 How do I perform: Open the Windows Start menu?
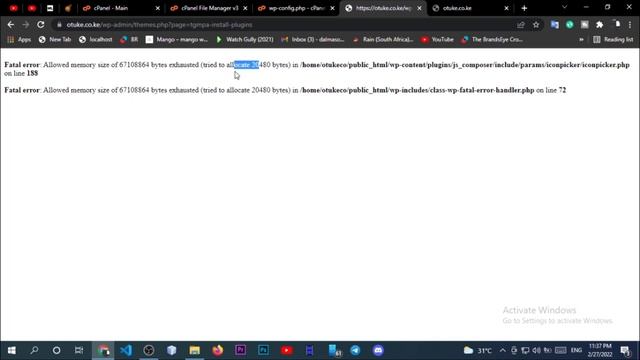[x=11, y=350]
